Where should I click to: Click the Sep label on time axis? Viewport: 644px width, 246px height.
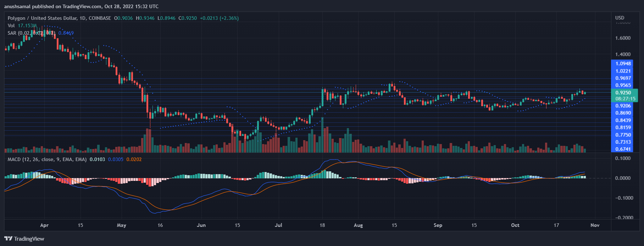[438, 225]
